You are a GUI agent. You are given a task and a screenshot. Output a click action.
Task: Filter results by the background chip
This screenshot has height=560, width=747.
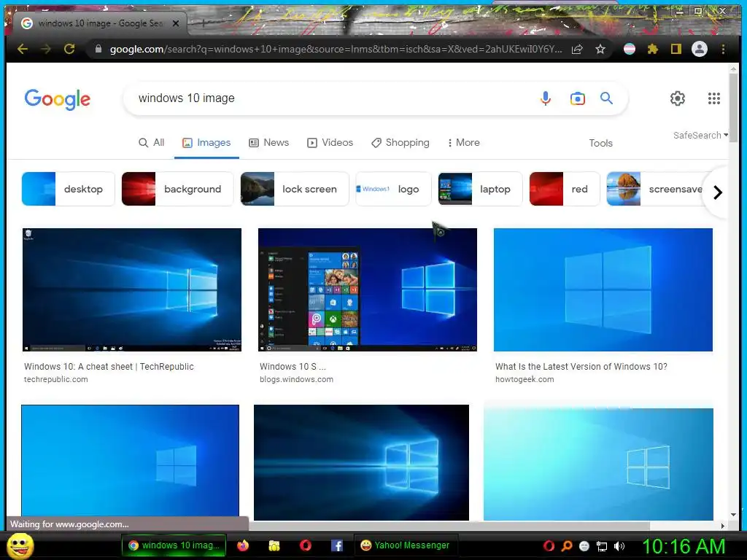177,189
